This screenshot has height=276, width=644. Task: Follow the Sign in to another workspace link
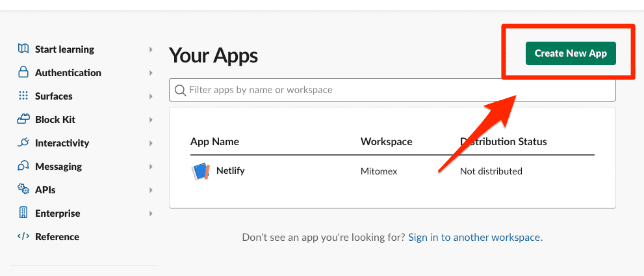tap(474, 238)
